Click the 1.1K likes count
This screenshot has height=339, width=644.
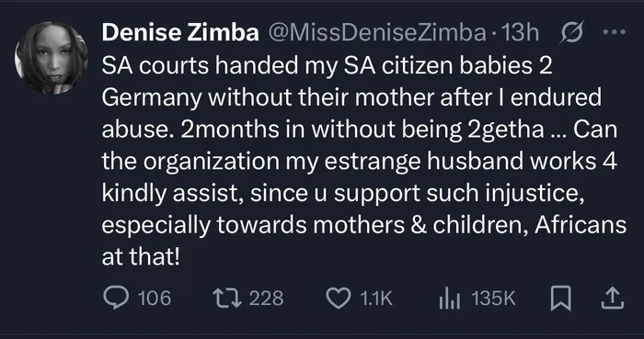(x=376, y=298)
